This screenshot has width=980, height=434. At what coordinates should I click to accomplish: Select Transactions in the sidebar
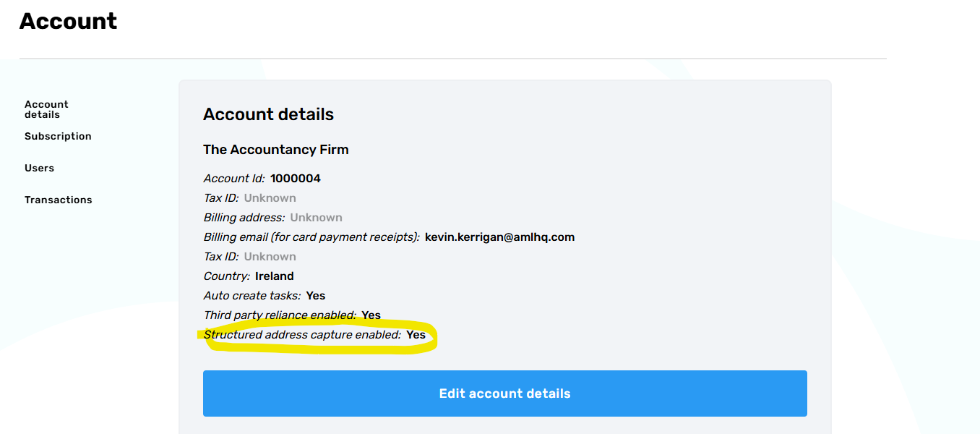pos(59,200)
